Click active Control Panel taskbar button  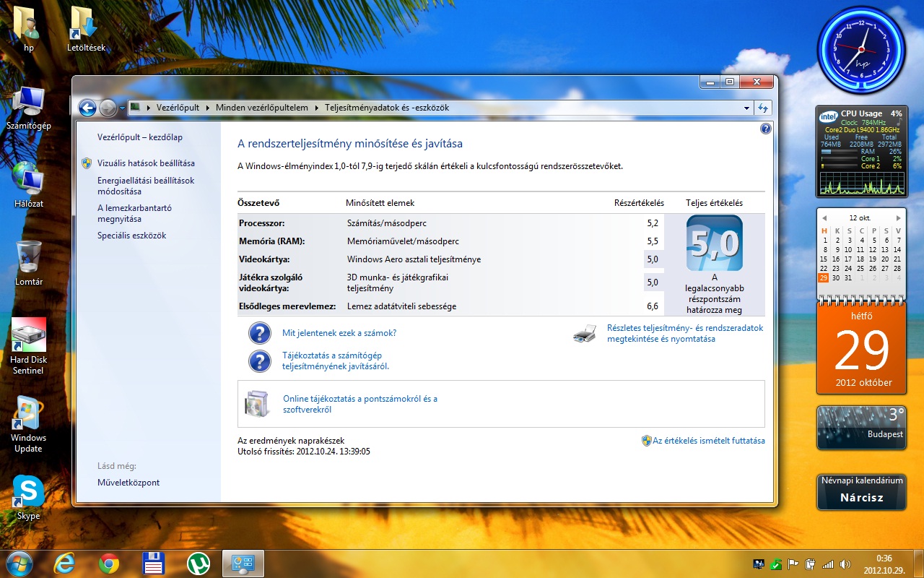pyautogui.click(x=243, y=564)
